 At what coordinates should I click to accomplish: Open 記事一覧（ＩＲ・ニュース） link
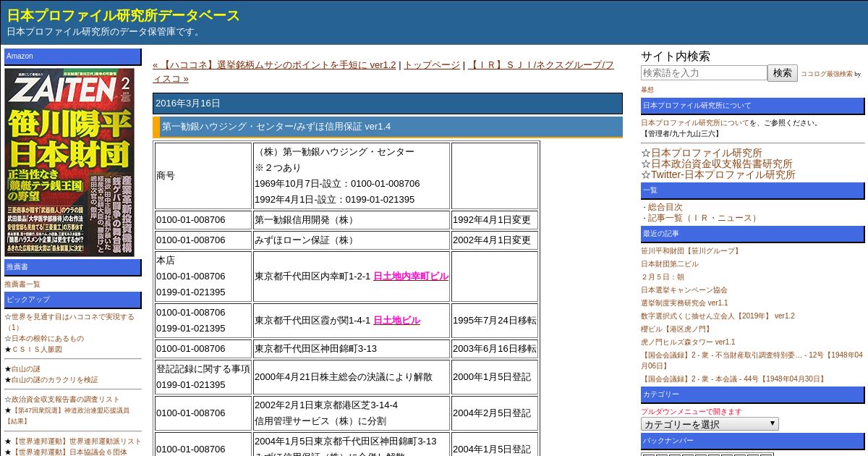click(x=704, y=218)
